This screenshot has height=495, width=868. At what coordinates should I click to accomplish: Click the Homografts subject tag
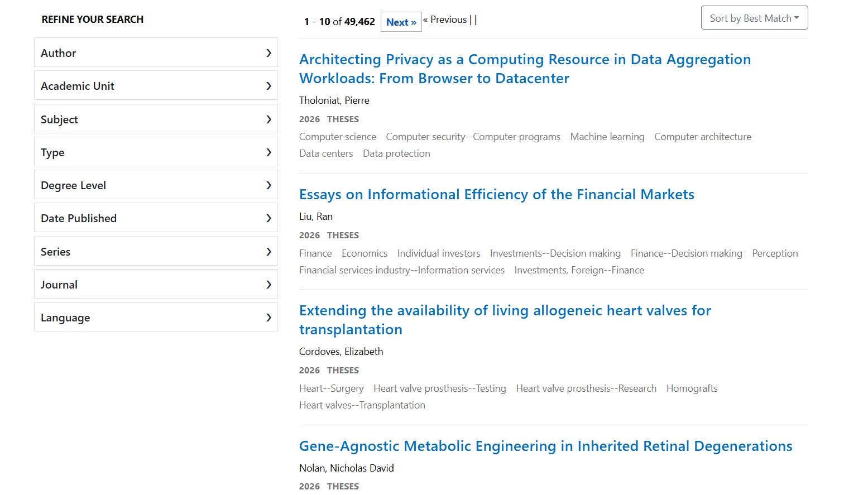tap(692, 388)
